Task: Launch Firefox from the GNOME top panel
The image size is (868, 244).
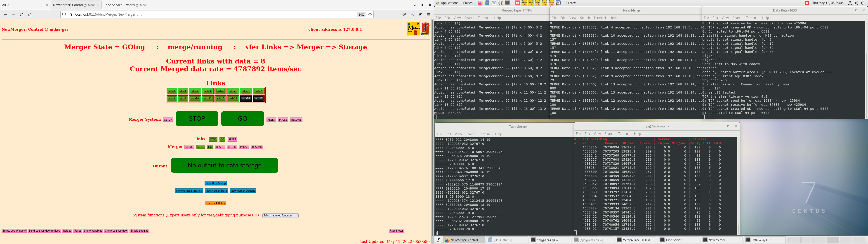Action: point(480,3)
